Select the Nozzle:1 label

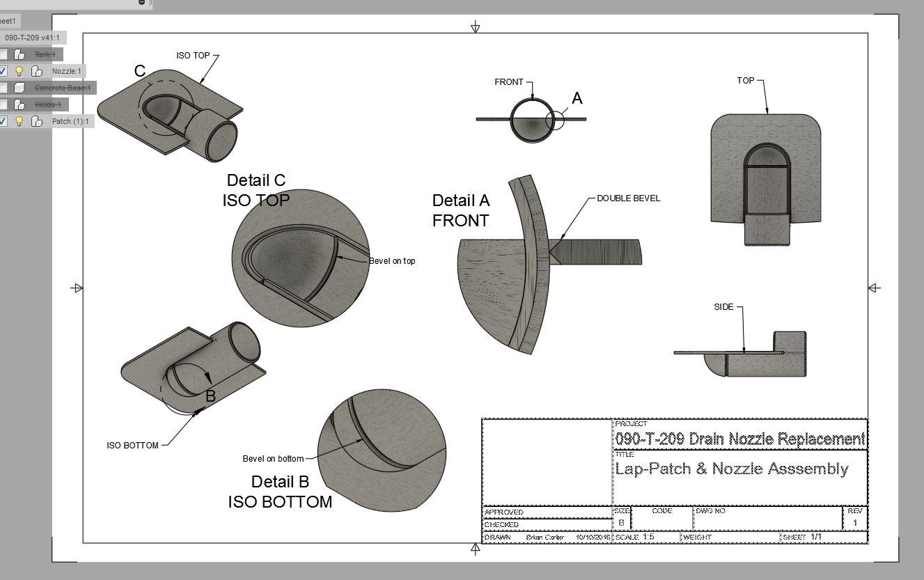(x=67, y=71)
